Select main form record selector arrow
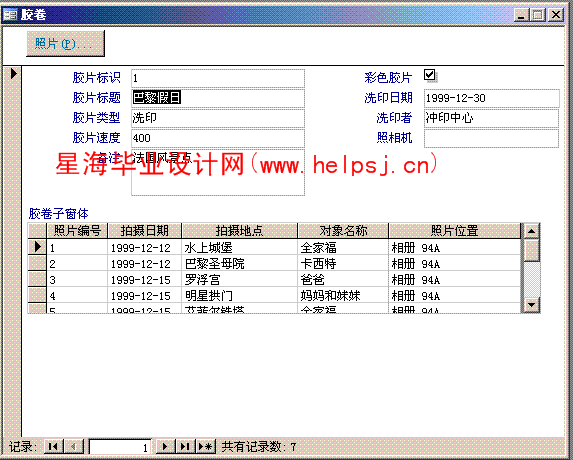573x460 pixels. tap(14, 73)
